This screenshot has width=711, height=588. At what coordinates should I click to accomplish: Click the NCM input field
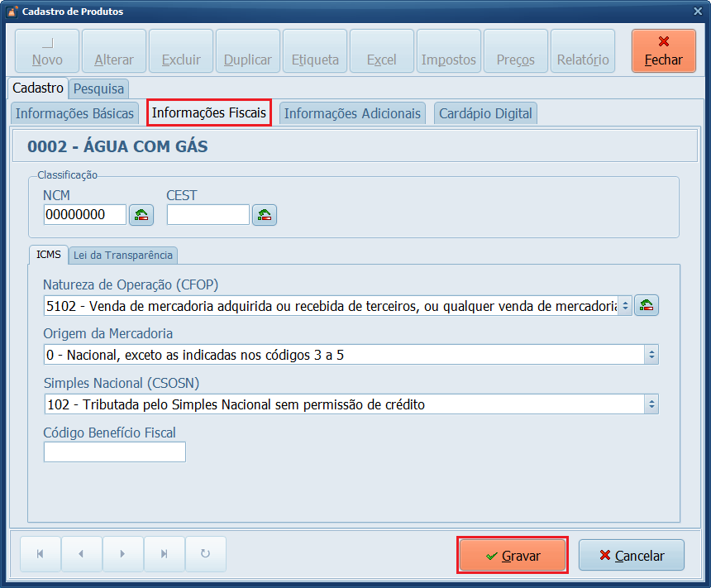pyautogui.click(x=84, y=215)
